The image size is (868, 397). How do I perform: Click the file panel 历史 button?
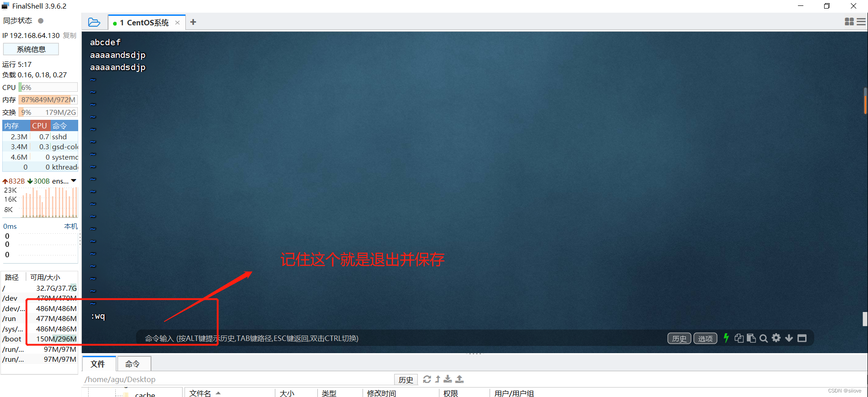pos(406,380)
